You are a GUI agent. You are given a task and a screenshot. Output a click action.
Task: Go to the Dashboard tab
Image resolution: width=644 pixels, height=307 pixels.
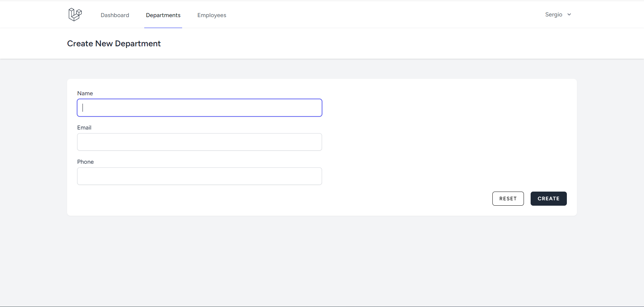pyautogui.click(x=115, y=15)
